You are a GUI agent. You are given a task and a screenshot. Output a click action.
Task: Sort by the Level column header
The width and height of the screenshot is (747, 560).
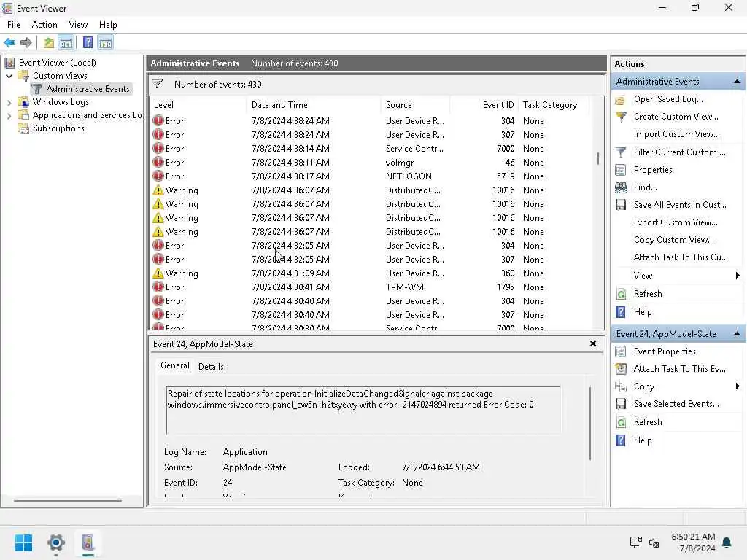198,105
